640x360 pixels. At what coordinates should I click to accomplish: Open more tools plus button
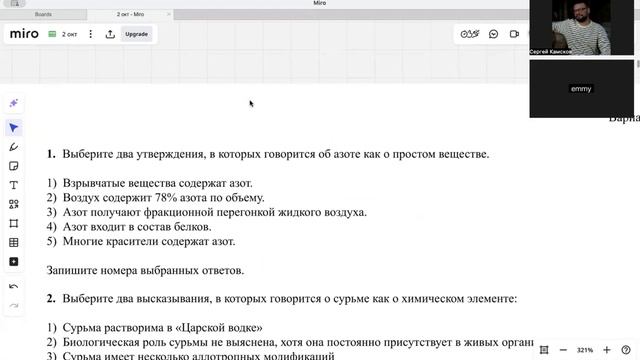point(13,262)
